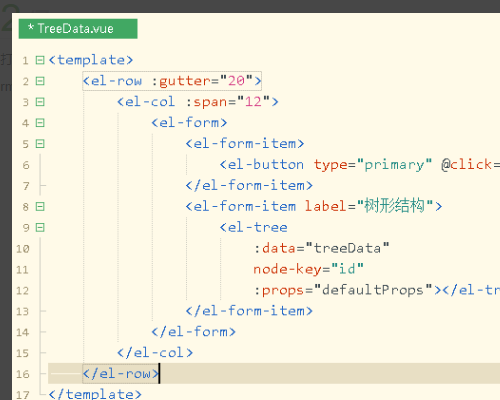Image resolution: width=500 pixels, height=400 pixels.
Task: Click the "primary" type value
Action: [394, 165]
